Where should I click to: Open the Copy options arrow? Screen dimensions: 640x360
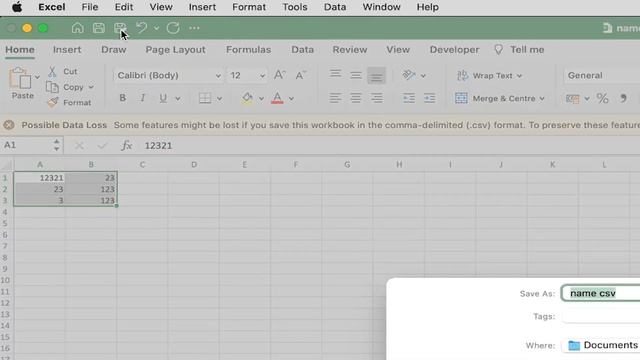pos(91,87)
